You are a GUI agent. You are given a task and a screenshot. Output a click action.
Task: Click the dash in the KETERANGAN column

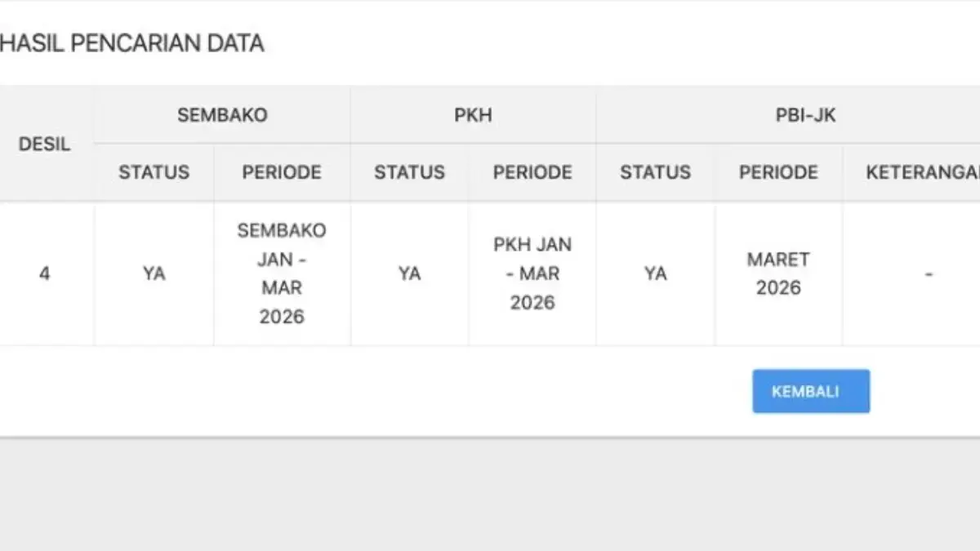pyautogui.click(x=928, y=273)
